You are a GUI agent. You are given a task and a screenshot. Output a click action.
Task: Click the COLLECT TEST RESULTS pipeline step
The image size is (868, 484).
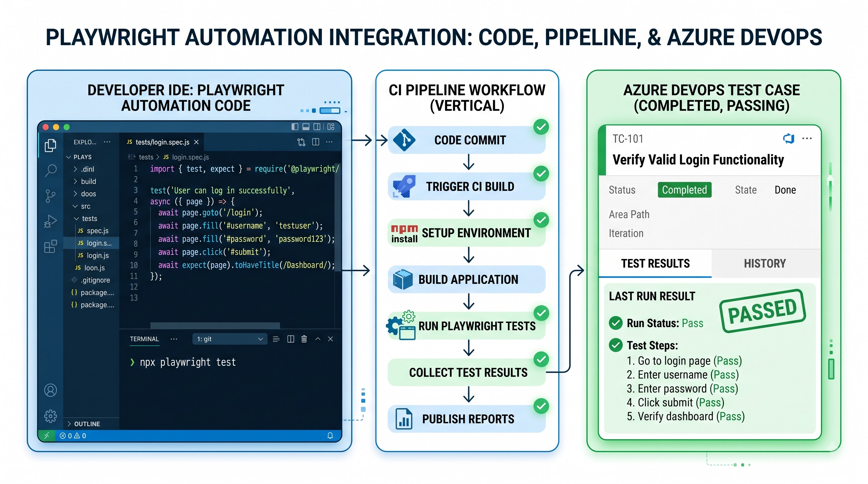pos(467,372)
